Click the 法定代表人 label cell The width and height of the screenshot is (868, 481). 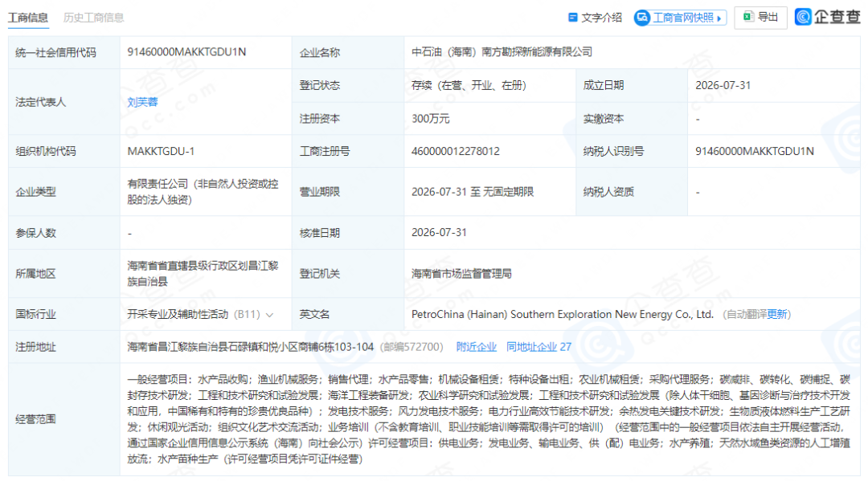tap(64, 102)
